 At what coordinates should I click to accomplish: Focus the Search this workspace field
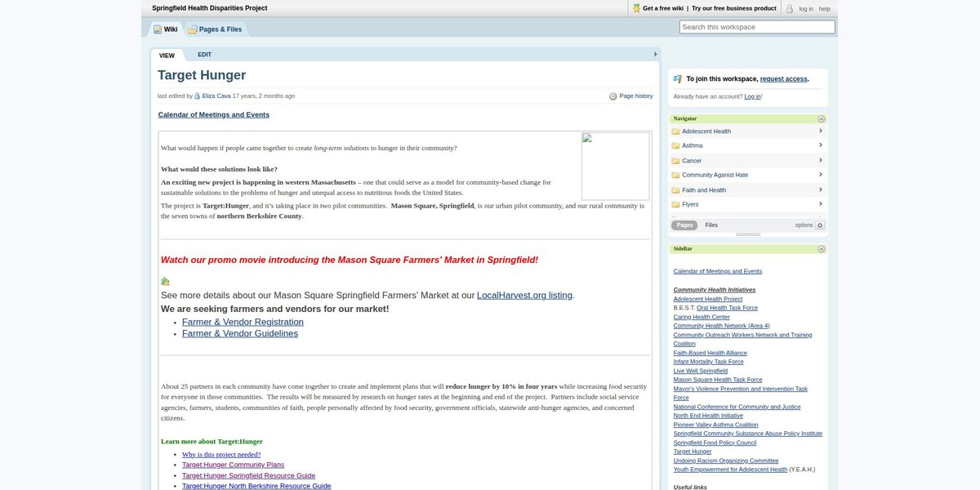coord(757,27)
